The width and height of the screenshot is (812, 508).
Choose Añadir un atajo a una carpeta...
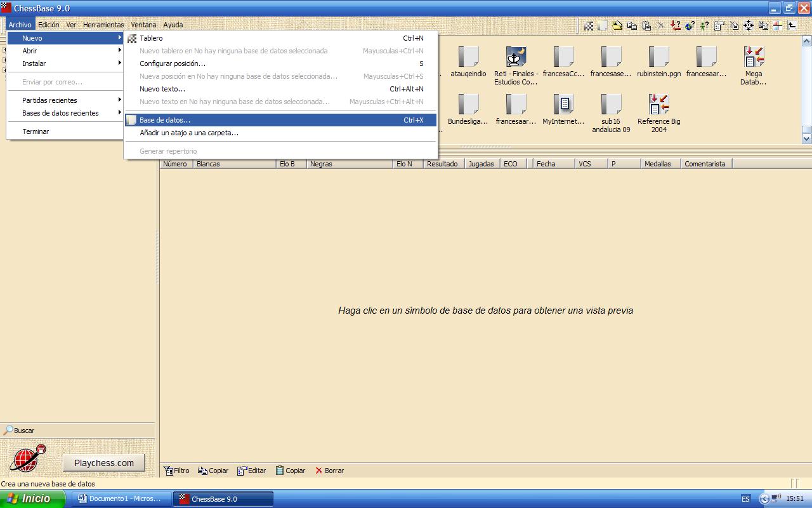point(280,133)
